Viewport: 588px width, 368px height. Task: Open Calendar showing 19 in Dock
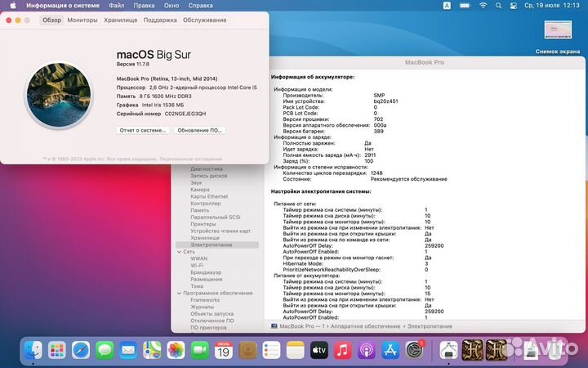pyautogui.click(x=224, y=350)
